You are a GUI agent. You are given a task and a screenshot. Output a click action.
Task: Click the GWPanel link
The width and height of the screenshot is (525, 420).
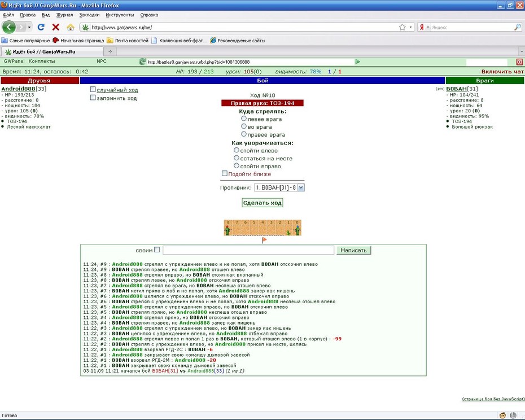[x=14, y=62]
